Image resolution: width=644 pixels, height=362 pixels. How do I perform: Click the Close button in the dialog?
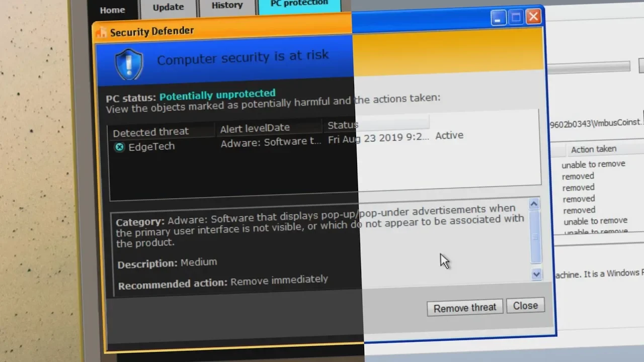[525, 306]
